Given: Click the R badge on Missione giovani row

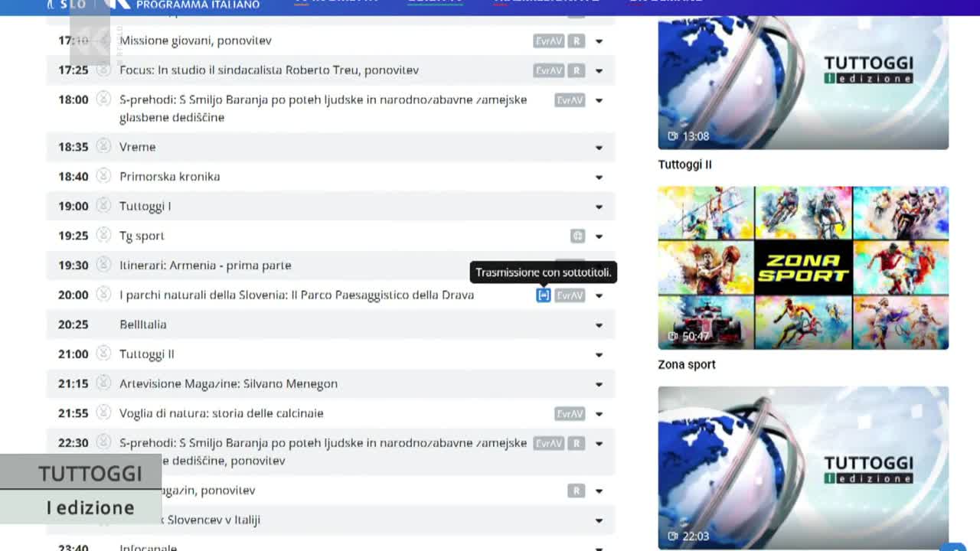Looking at the screenshot, I should 577,41.
